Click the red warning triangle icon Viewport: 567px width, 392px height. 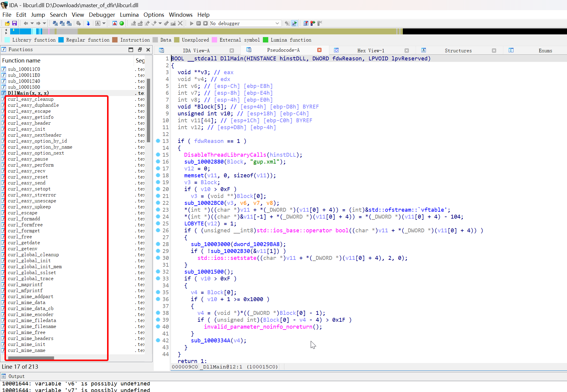click(x=115, y=23)
